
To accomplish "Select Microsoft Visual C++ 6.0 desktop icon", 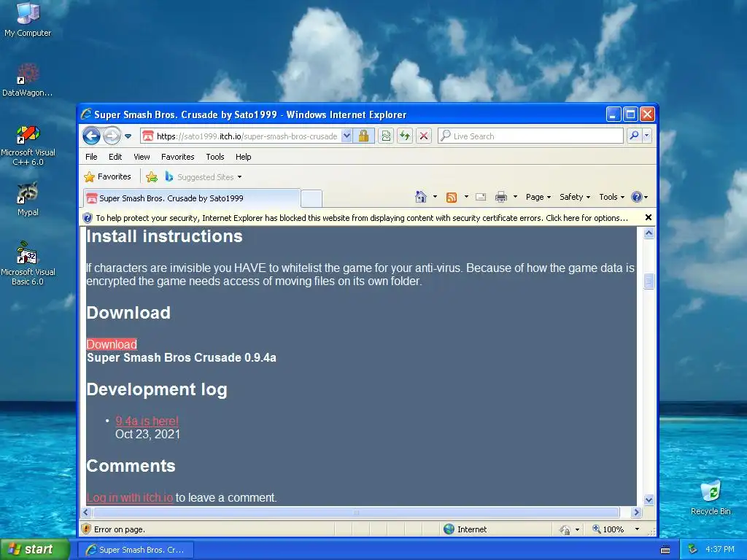I will tap(28, 145).
